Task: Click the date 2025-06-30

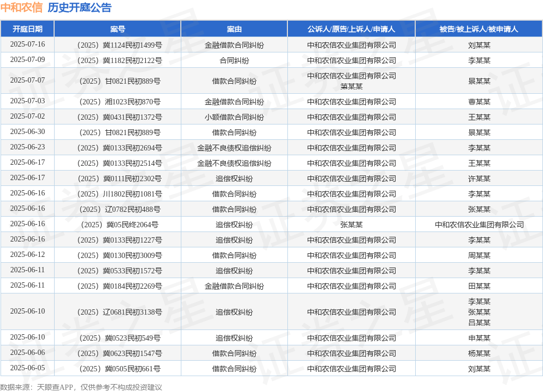Action: click(x=28, y=131)
